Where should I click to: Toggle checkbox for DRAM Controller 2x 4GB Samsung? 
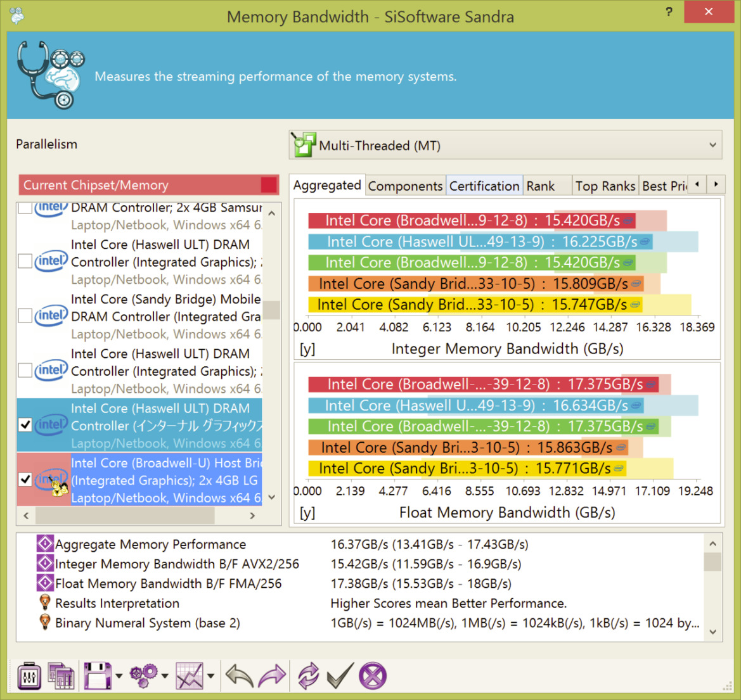click(x=25, y=208)
